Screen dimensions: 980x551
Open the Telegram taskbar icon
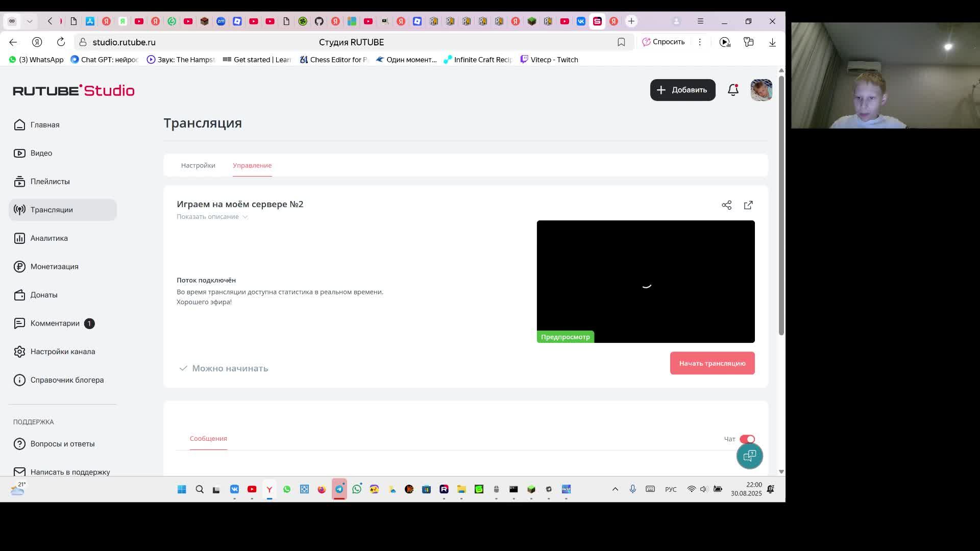[339, 489]
